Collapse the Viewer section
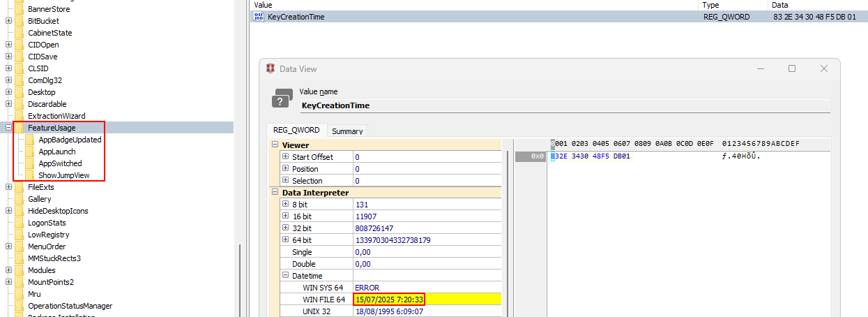This screenshot has width=868, height=317. pos(274,145)
